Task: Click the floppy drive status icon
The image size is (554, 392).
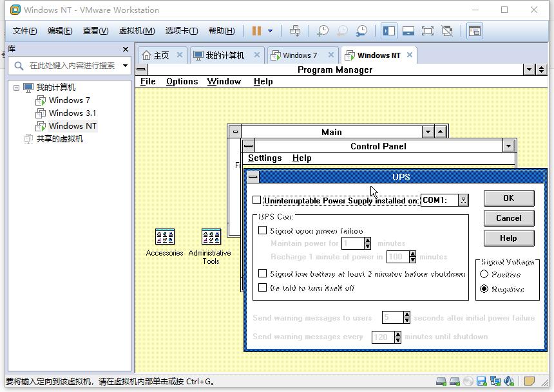Action: (482, 381)
